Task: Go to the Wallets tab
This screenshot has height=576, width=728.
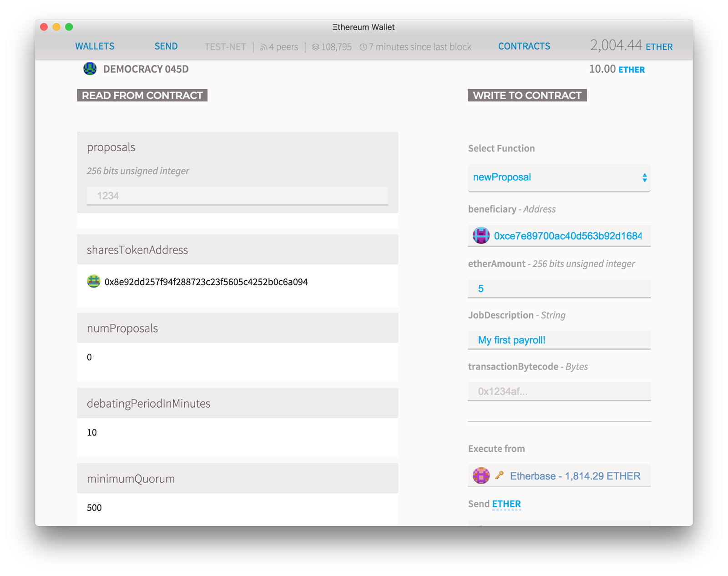Action: [95, 46]
